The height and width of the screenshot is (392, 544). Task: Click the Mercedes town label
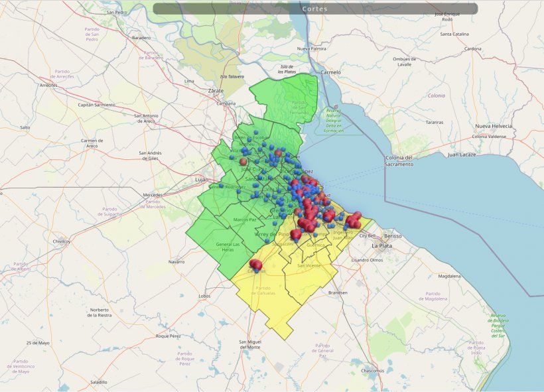[x=153, y=195]
